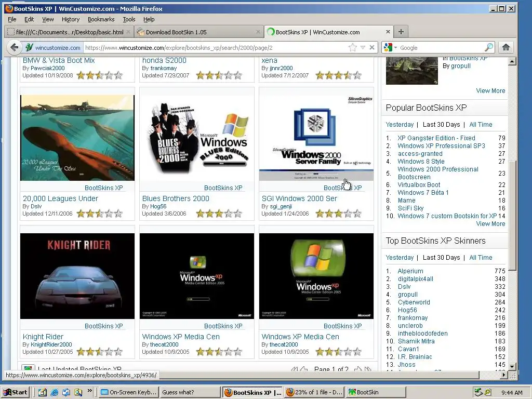
Task: Show Popular BootSkins XP from Yesterday
Action: pos(400,125)
